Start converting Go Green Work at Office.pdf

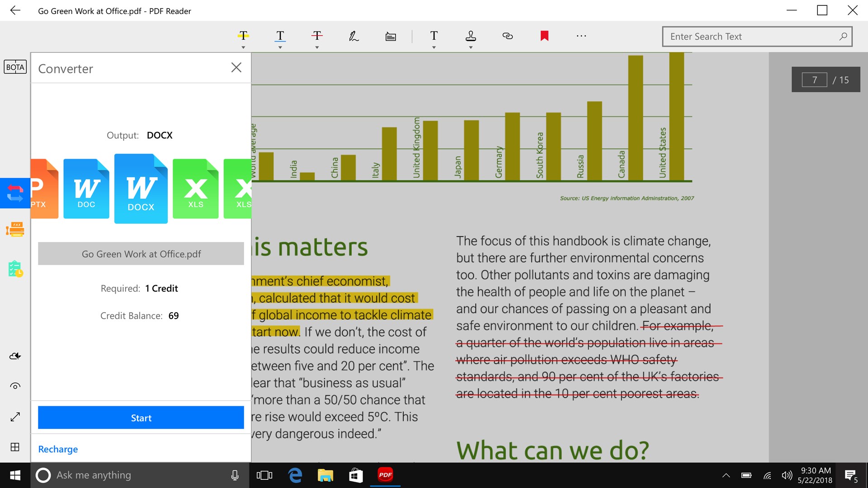pos(141,418)
